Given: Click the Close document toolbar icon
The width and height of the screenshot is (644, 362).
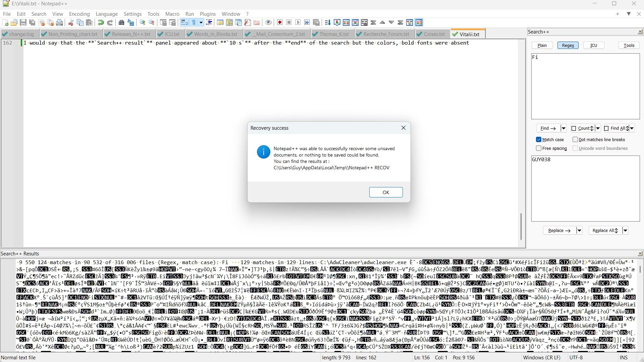Looking at the screenshot, I should click(x=42, y=22).
